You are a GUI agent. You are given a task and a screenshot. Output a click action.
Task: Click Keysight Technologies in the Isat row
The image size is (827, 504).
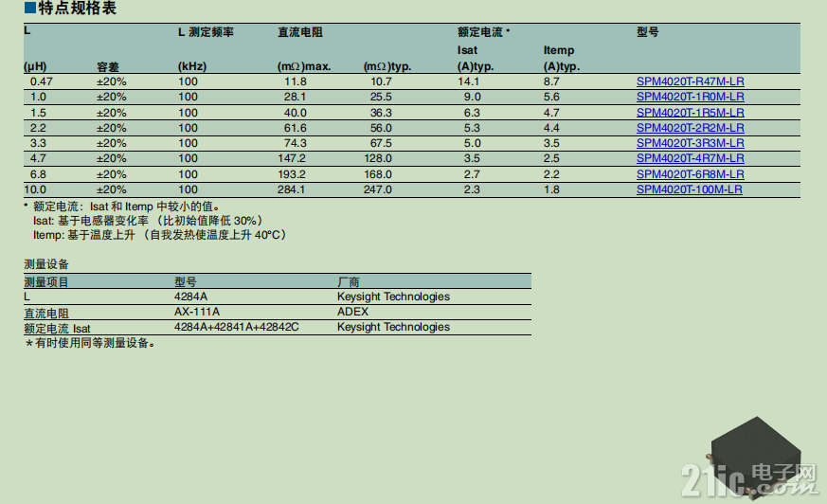[x=393, y=328]
